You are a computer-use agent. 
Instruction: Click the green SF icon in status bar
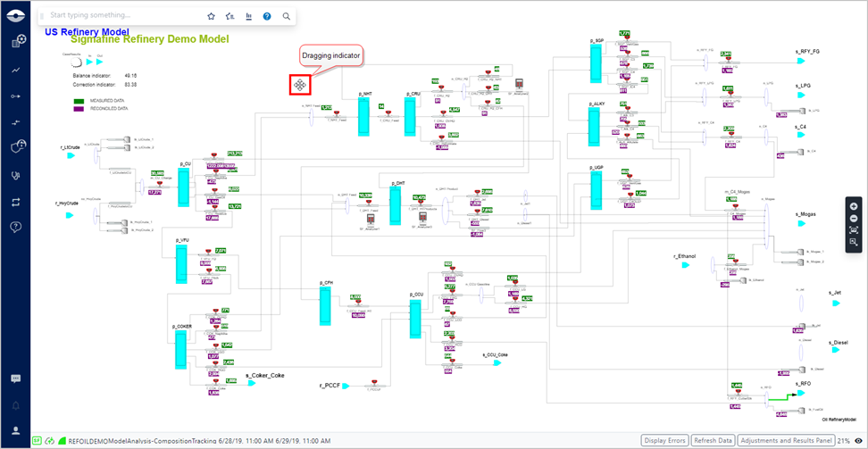pyautogui.click(x=38, y=440)
